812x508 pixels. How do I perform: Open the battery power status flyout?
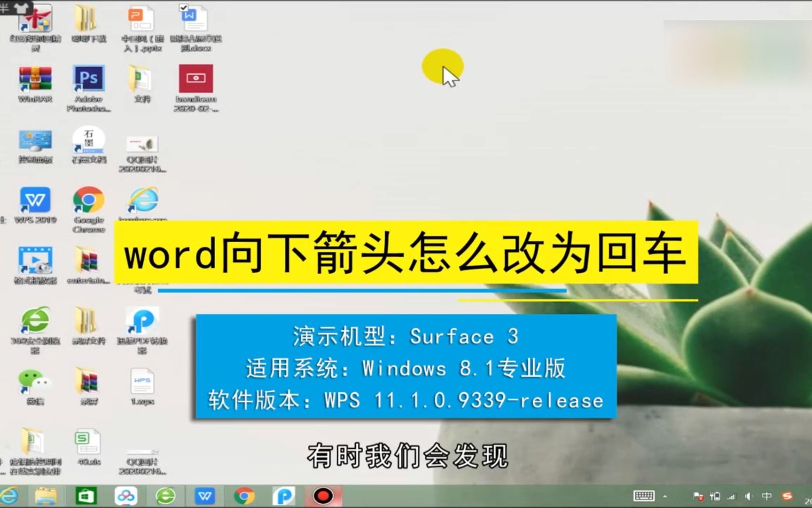click(x=715, y=496)
